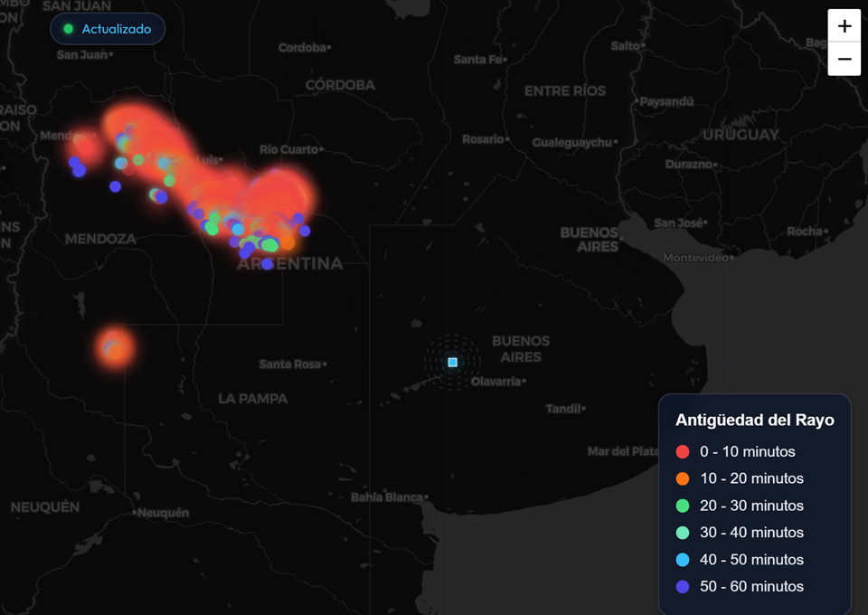
Task: Click the lightning cluster near Mendoza
Action: pyautogui.click(x=86, y=145)
